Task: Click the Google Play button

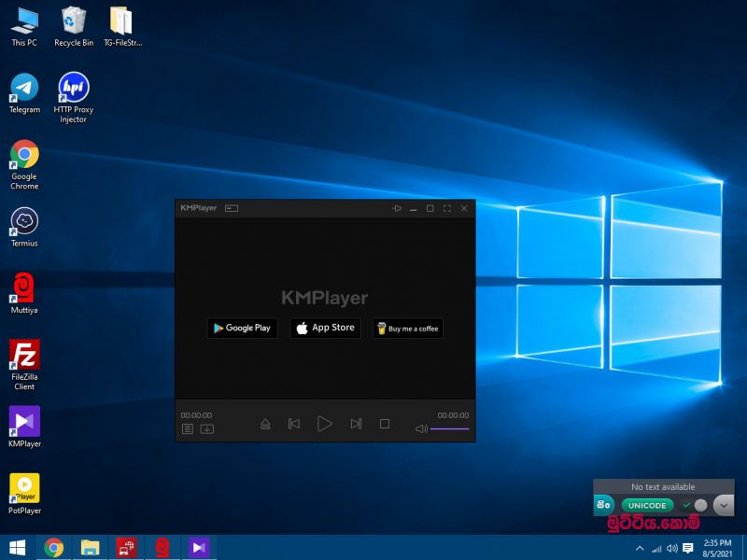Action: (x=242, y=328)
